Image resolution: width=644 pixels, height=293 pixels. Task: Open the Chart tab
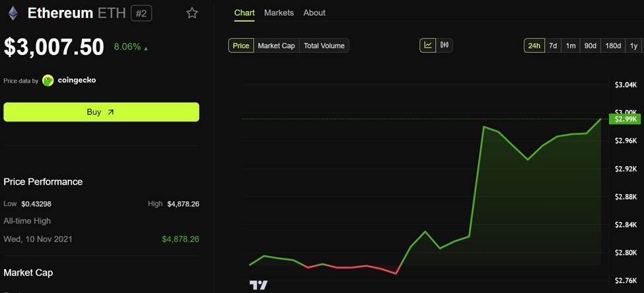tap(244, 13)
